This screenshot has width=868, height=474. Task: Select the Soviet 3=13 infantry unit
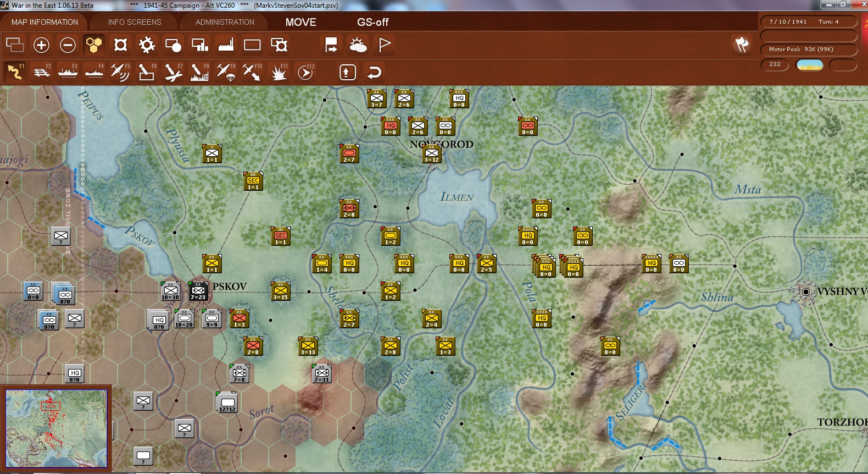308,346
